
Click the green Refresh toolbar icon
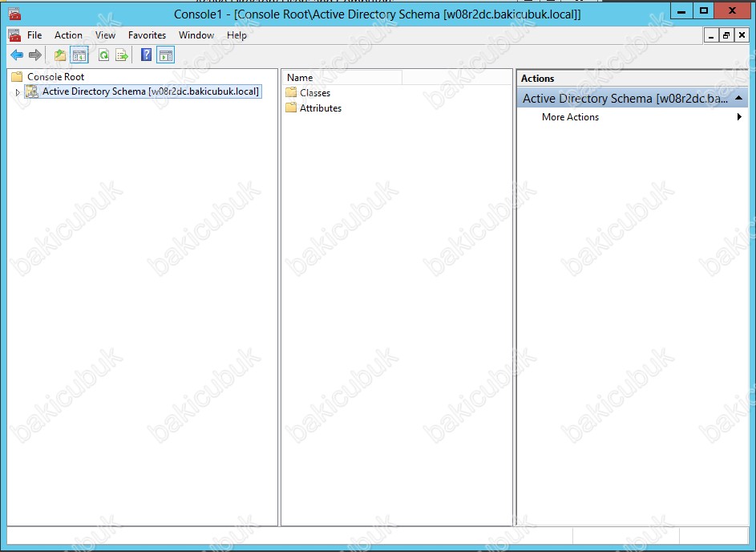click(x=103, y=55)
